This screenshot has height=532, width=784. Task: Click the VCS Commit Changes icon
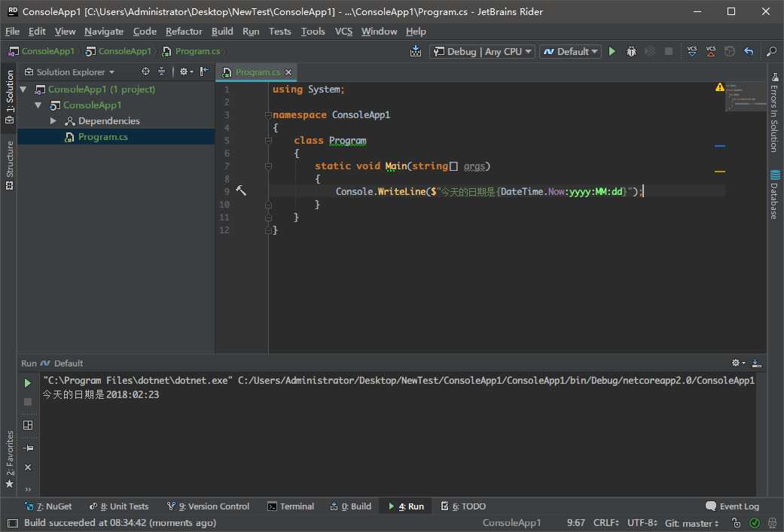(x=710, y=51)
